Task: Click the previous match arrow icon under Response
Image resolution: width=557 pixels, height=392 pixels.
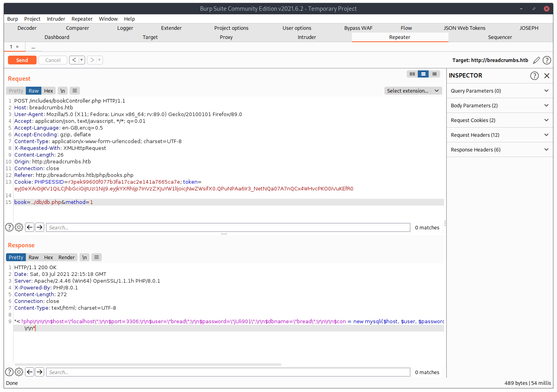Action: [29, 372]
